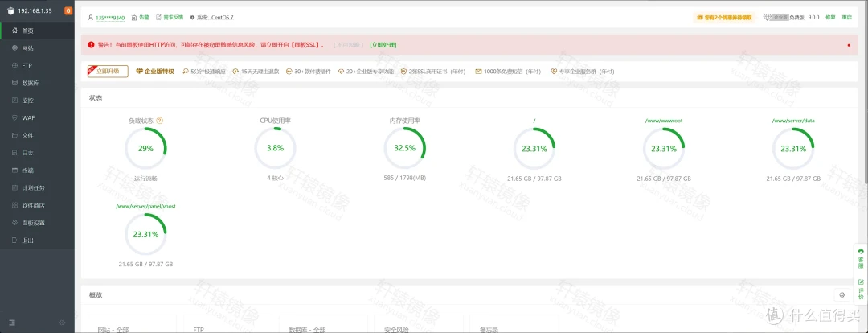Click the 数据库 - 全部 overview card
Image resolution: width=868 pixels, height=333 pixels.
pos(323,323)
